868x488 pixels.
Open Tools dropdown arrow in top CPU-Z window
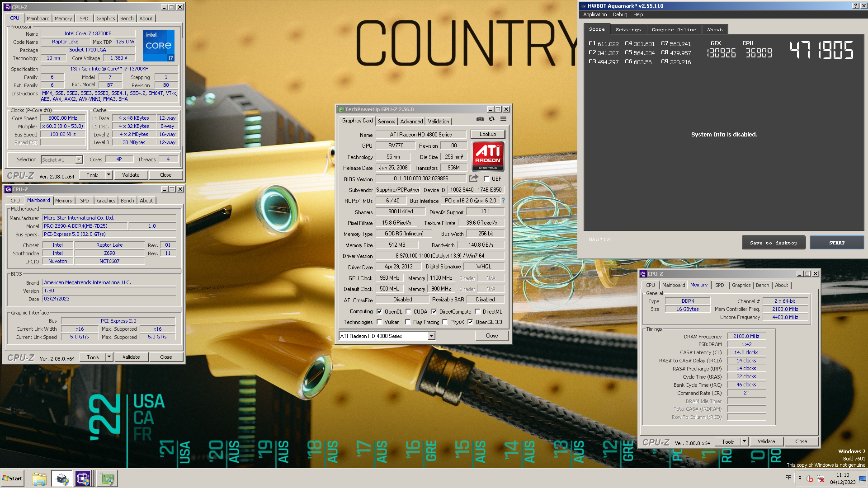pyautogui.click(x=108, y=175)
